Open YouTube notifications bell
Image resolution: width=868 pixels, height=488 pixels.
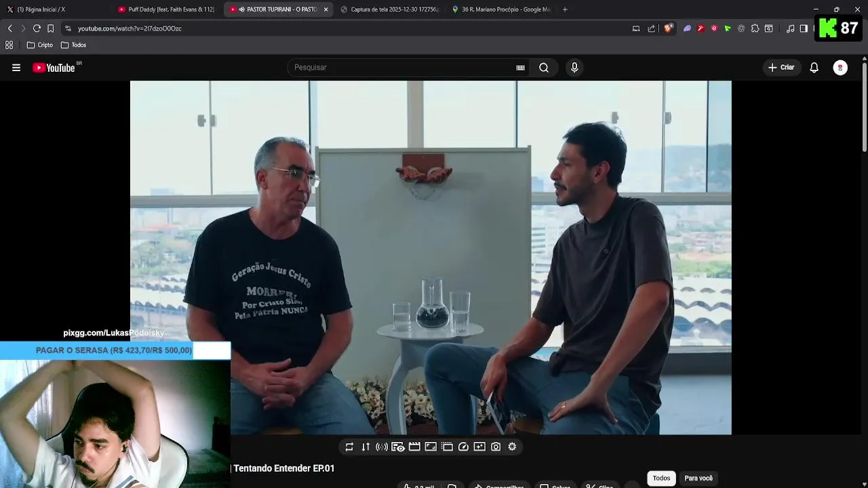pyautogui.click(x=814, y=68)
